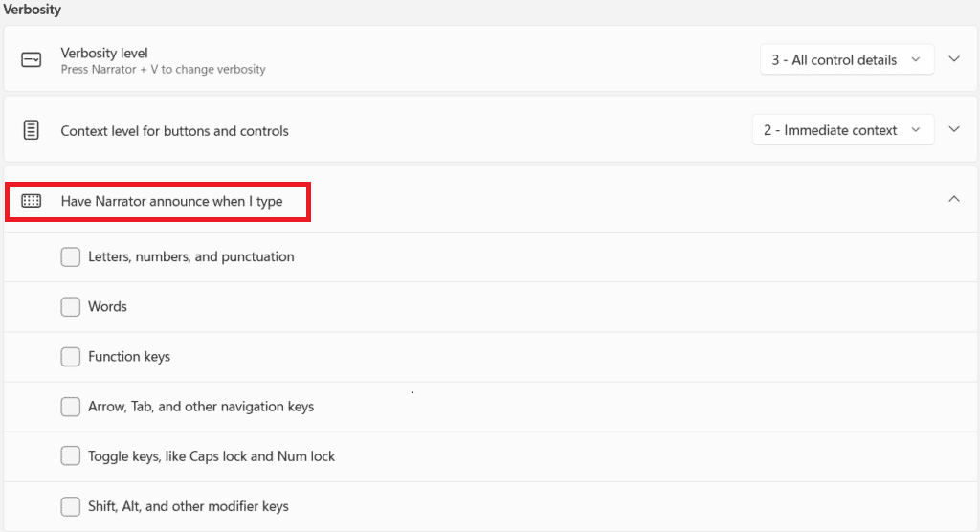Image resolution: width=980 pixels, height=532 pixels.
Task: Expand the Context level section chevron
Action: [x=954, y=130]
